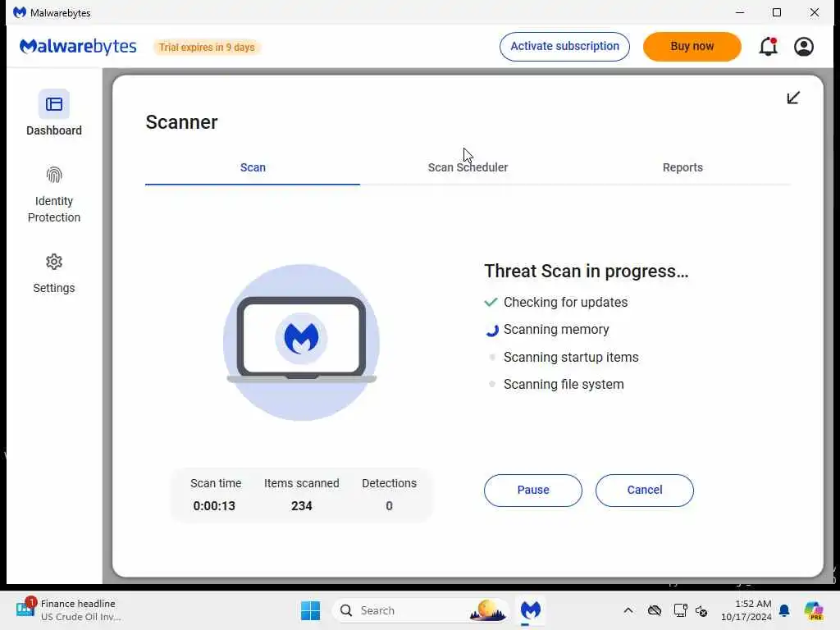Switch to the Reports tab

pyautogui.click(x=682, y=167)
